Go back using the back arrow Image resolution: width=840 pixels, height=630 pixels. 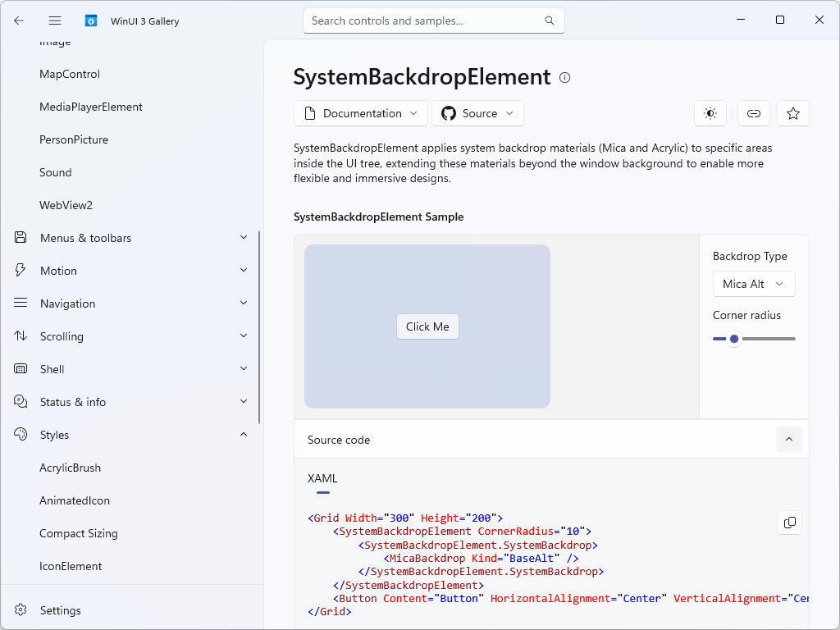coord(19,21)
